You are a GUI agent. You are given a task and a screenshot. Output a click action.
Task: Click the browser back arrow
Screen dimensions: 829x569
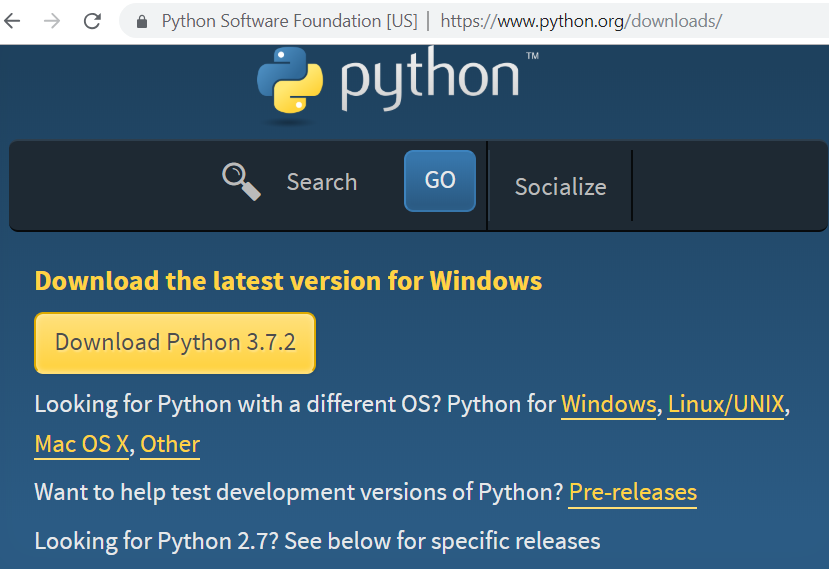[x=13, y=20]
